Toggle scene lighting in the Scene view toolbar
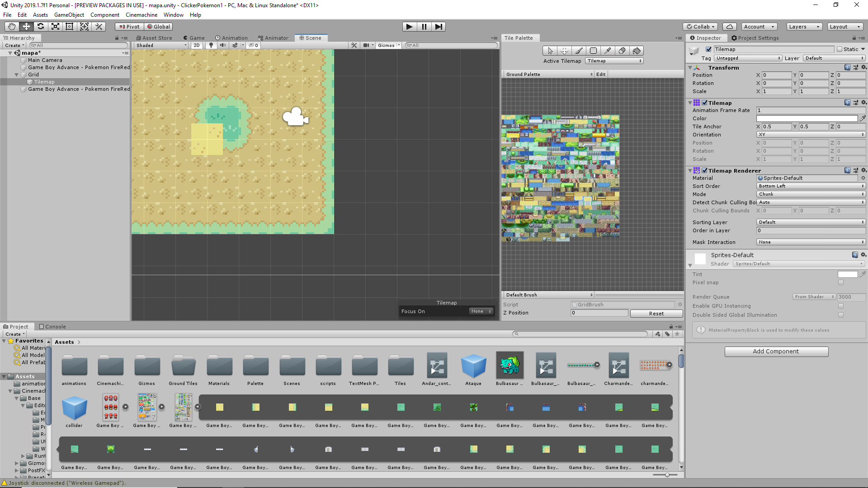The height and width of the screenshot is (488, 868). pos(211,45)
